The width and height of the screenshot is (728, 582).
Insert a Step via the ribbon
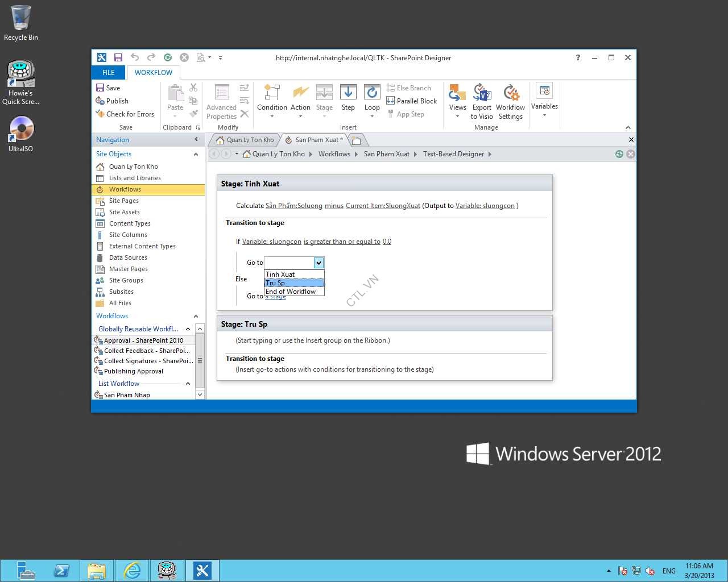tap(348, 98)
